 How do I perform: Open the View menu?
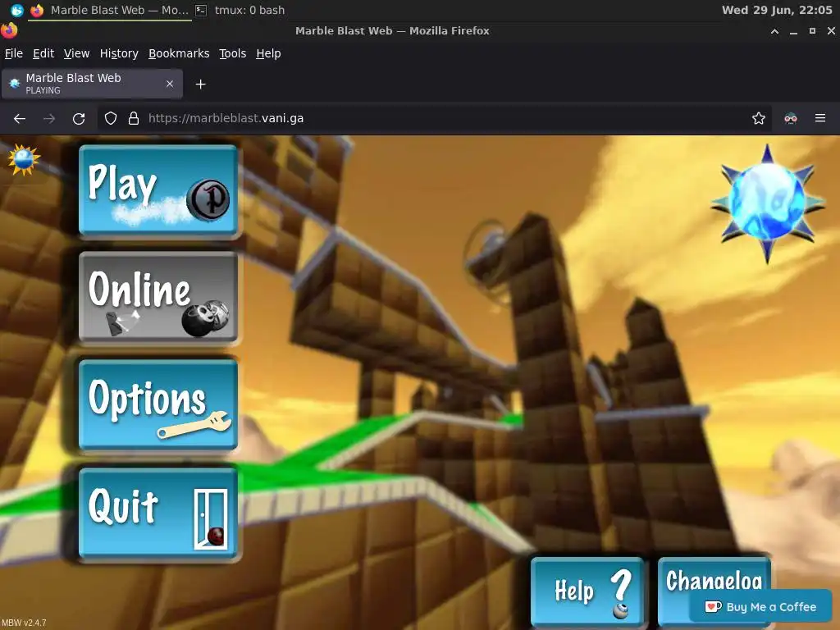point(76,53)
